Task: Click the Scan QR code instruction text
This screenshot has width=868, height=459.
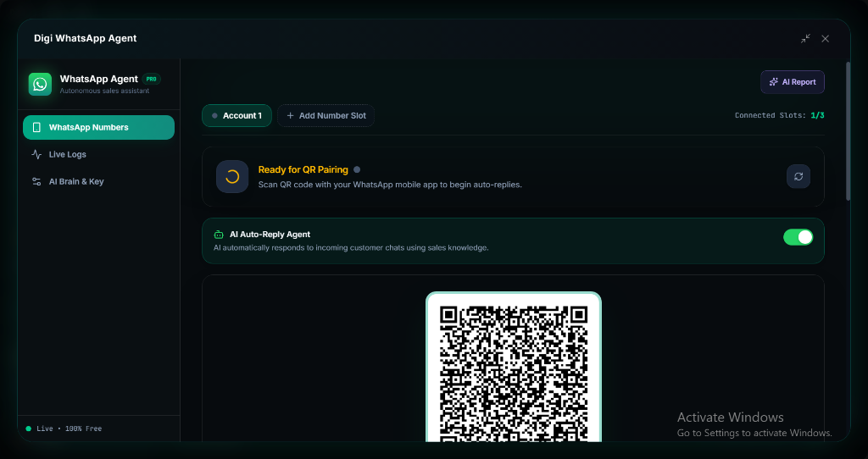Action: click(390, 185)
